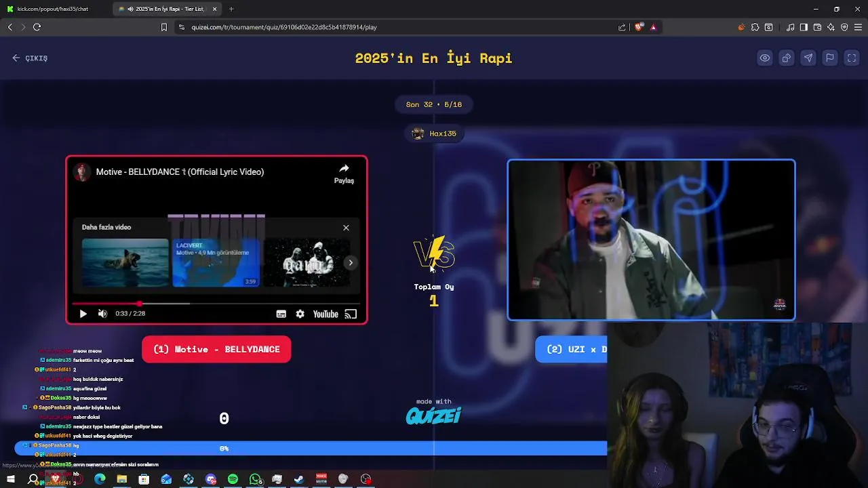This screenshot has height=488, width=868.
Task: Go back in browser history
Action: [x=9, y=27]
